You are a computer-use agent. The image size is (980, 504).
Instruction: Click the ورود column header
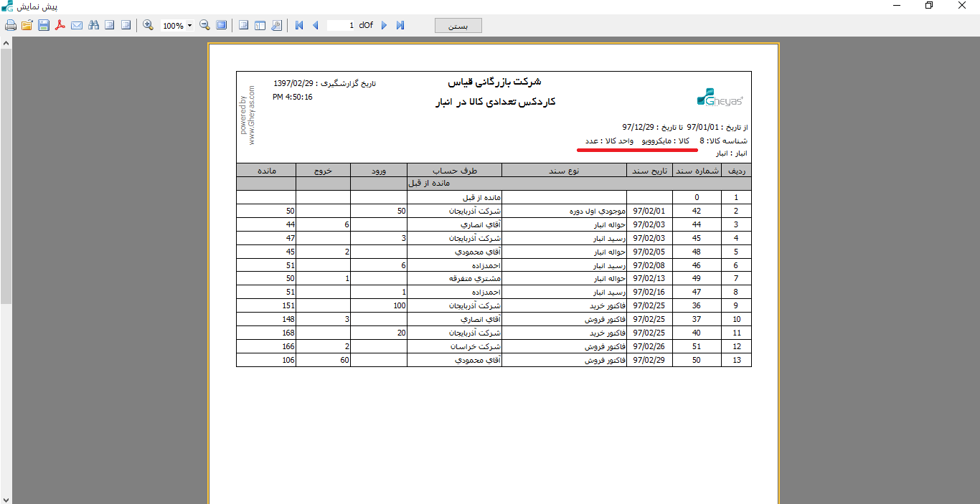pos(379,171)
